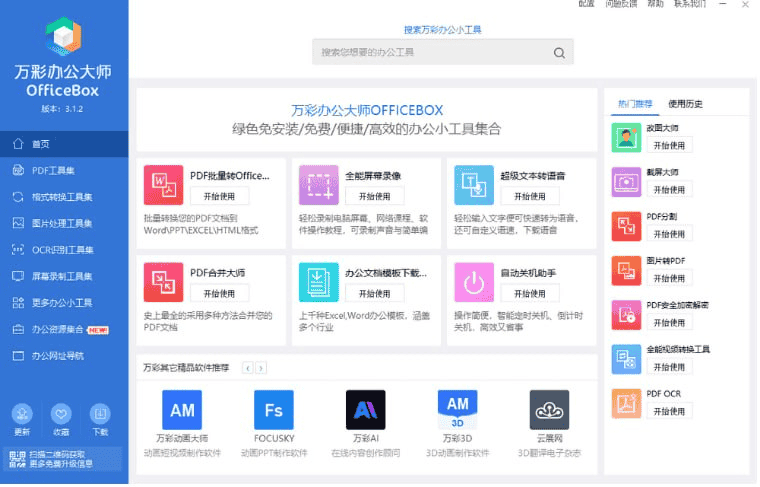Open the 万彩动画大师 AM software icon

point(182,411)
